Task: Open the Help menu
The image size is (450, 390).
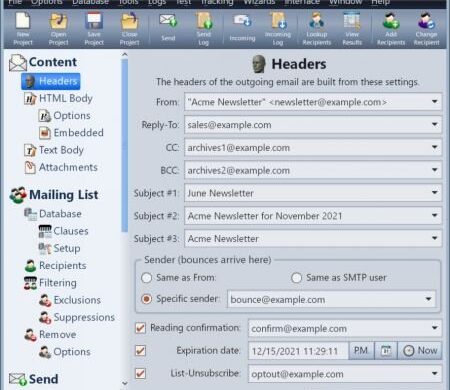Action: (380, 3)
